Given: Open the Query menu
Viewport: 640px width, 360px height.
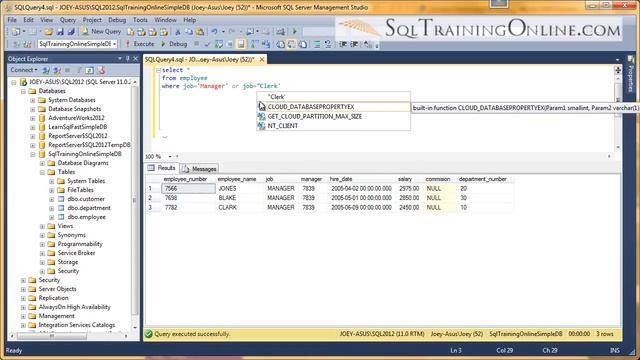Looking at the screenshot, I should point(68,20).
